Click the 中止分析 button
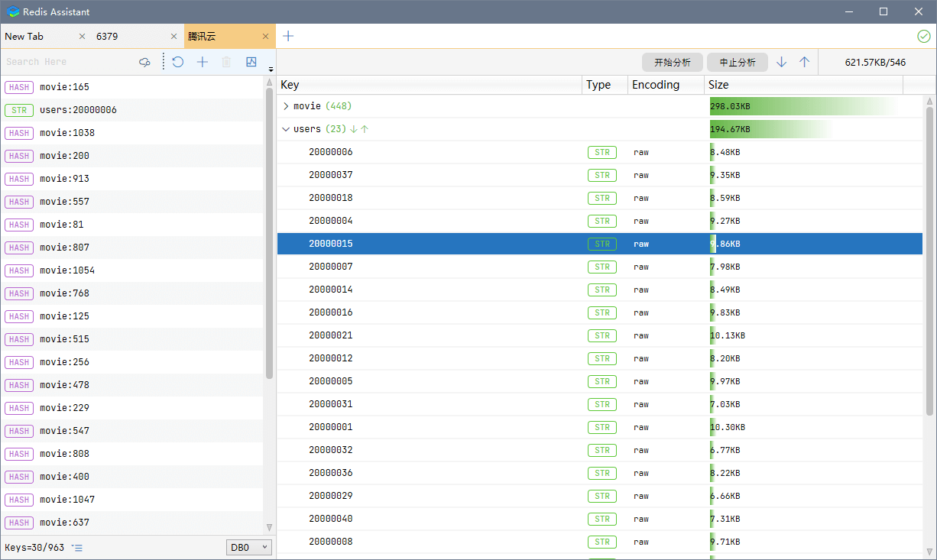Viewport: 937px width, 560px height. pyautogui.click(x=738, y=63)
